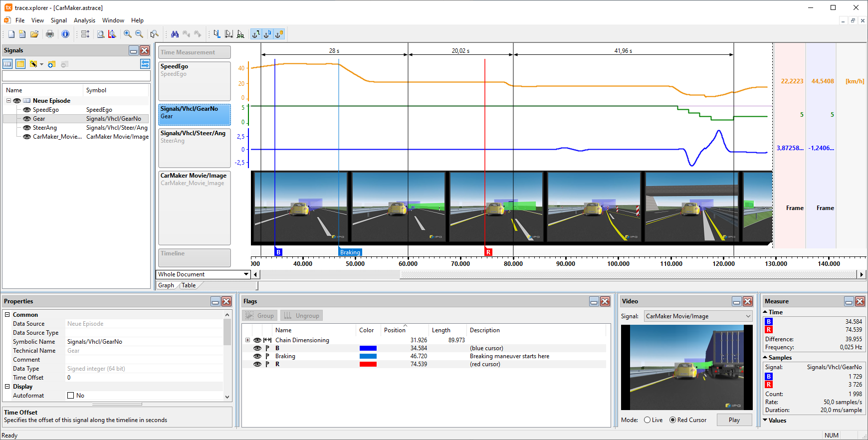Image resolution: width=868 pixels, height=440 pixels.
Task: Switch to the Table tab
Action: coord(189,285)
